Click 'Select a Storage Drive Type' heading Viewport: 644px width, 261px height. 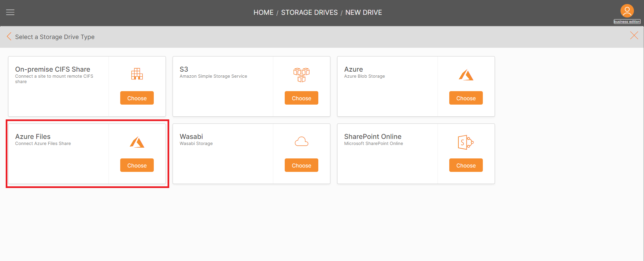(55, 37)
